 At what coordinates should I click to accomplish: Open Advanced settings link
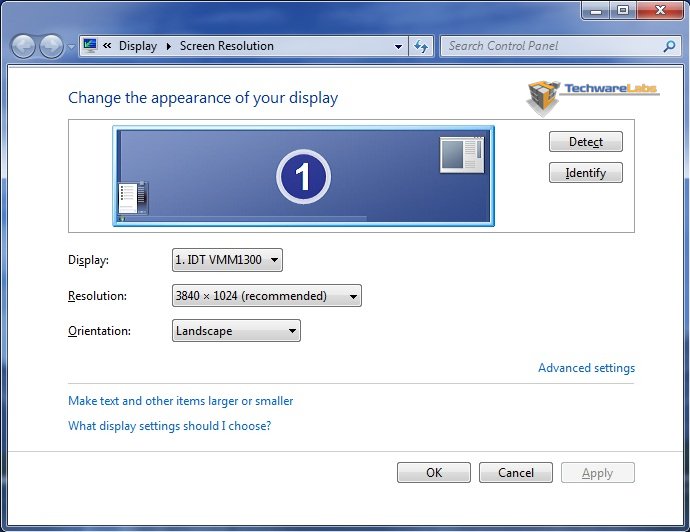point(586,368)
